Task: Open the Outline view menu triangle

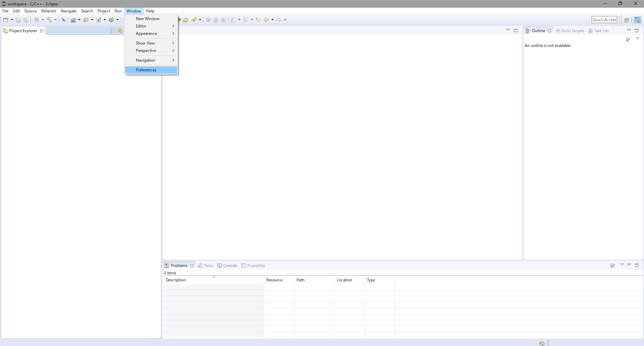Action: pos(638,39)
